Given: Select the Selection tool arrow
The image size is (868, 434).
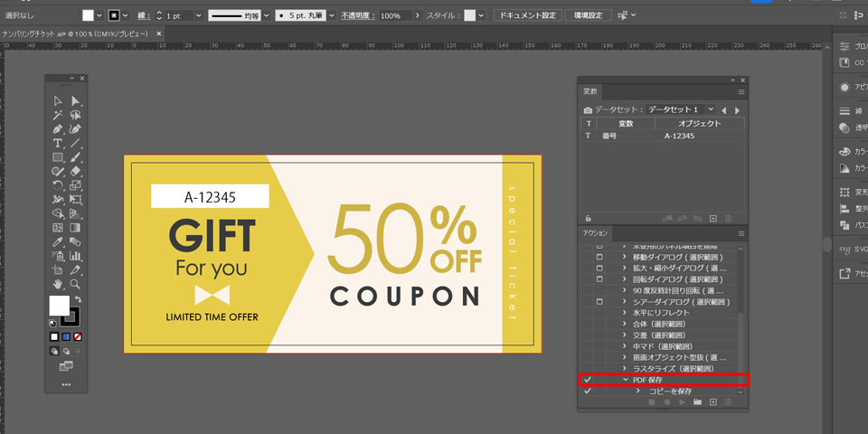Looking at the screenshot, I should click(x=58, y=101).
